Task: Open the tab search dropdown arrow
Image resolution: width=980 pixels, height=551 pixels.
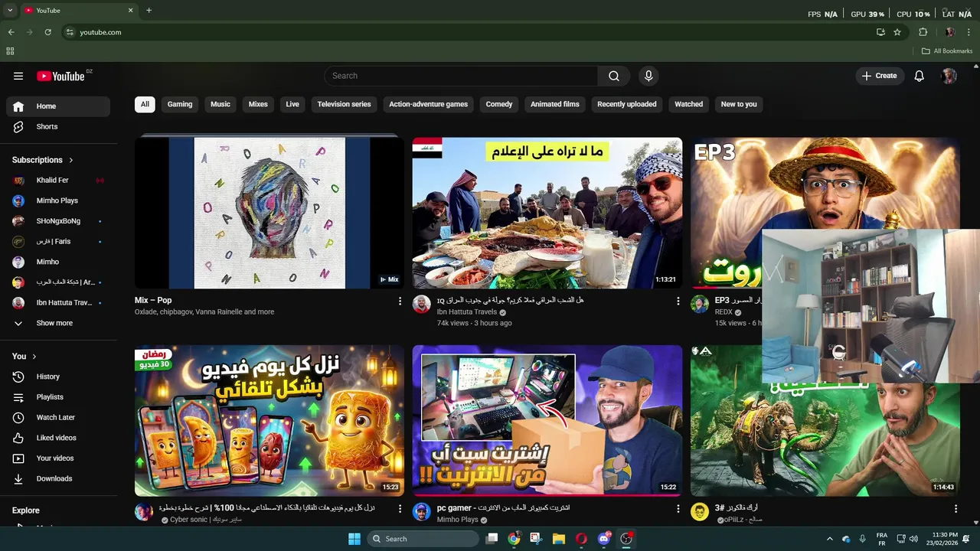Action: click(x=10, y=10)
